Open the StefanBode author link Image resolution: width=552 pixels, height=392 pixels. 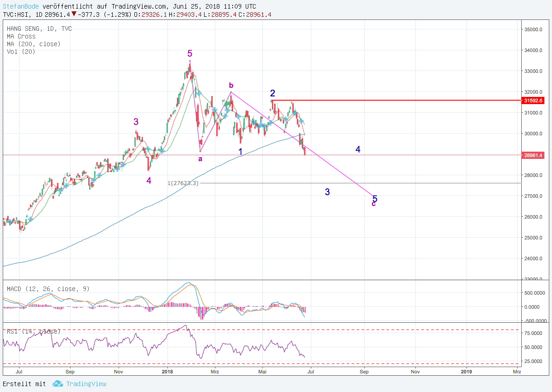pos(21,7)
